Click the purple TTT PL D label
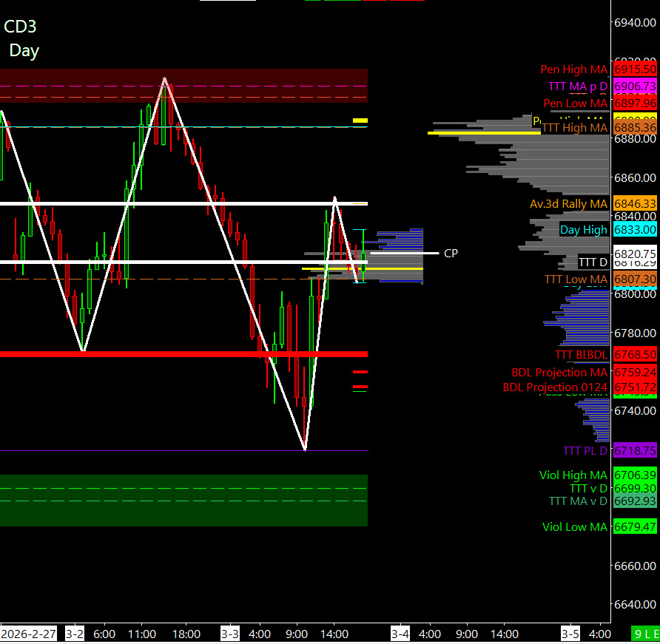This screenshot has height=644, width=660. click(x=585, y=451)
